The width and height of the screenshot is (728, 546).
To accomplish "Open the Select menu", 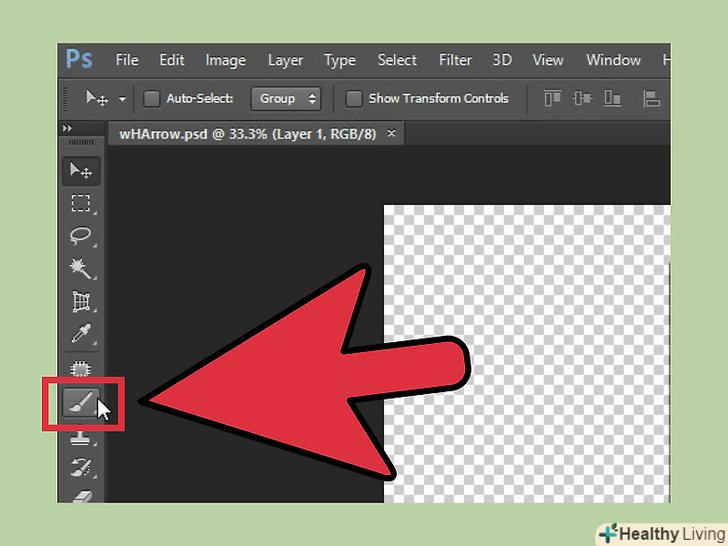I will tap(397, 60).
